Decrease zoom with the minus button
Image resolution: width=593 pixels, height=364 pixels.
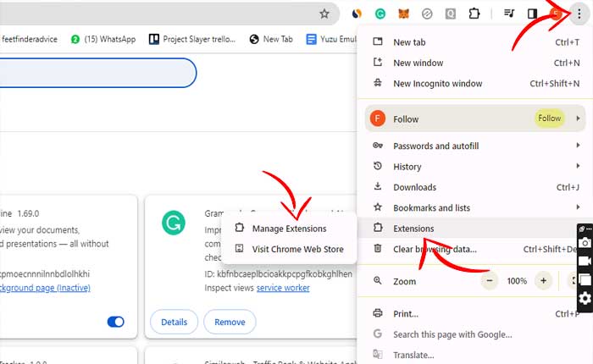tap(490, 281)
